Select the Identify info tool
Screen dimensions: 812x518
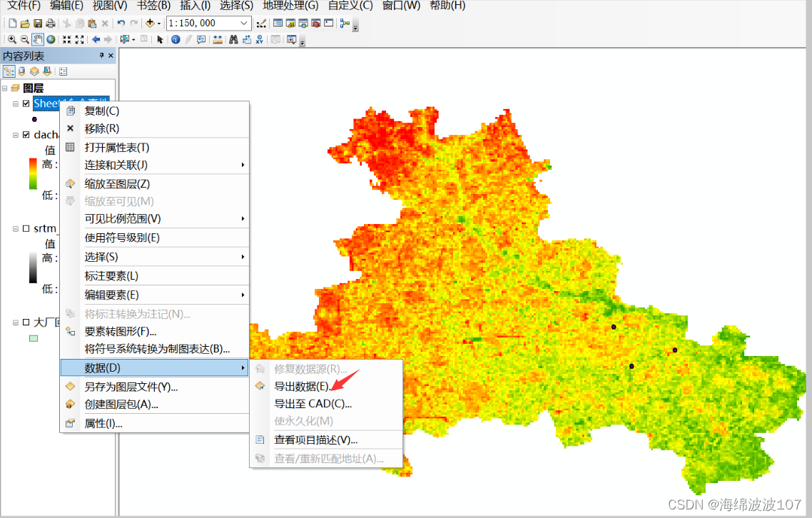[176, 39]
